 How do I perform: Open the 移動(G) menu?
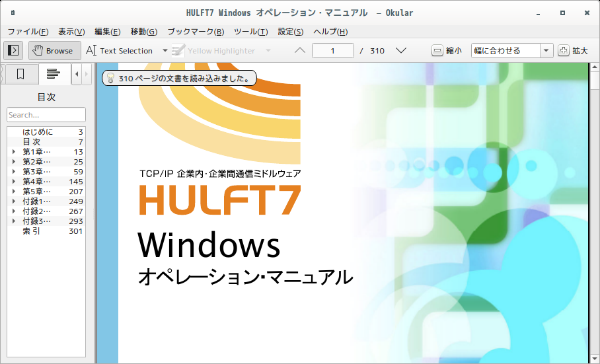(144, 32)
